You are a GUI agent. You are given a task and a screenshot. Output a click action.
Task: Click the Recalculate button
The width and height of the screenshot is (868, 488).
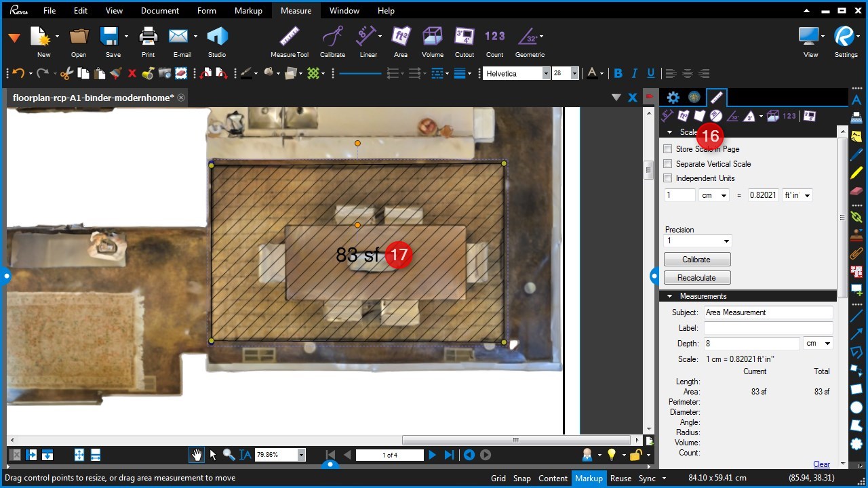(697, 278)
